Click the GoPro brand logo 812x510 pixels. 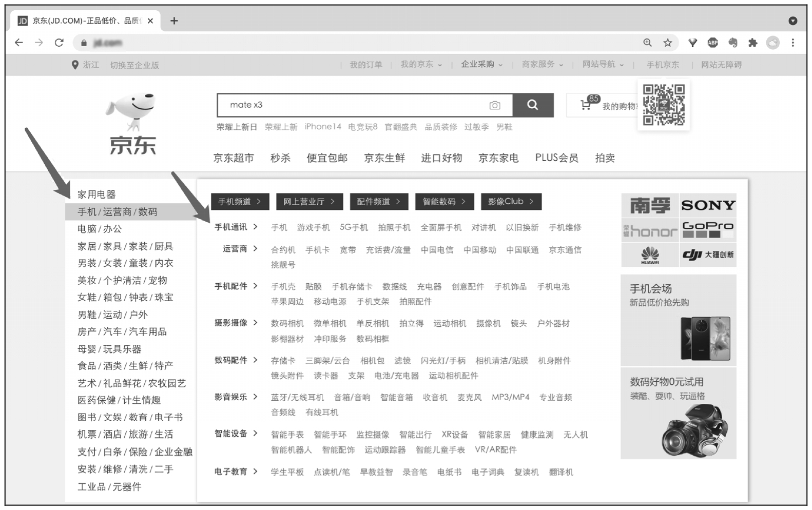coord(708,230)
